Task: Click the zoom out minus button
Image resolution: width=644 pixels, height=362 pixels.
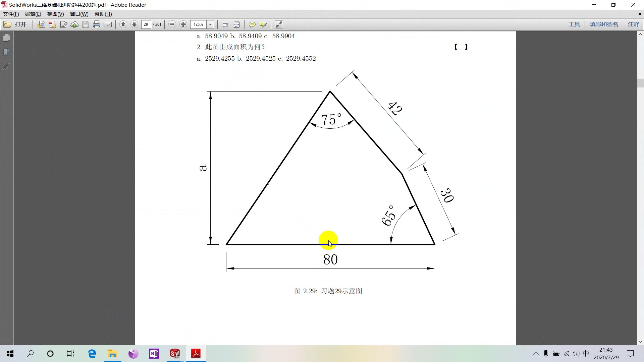Action: tap(172, 24)
